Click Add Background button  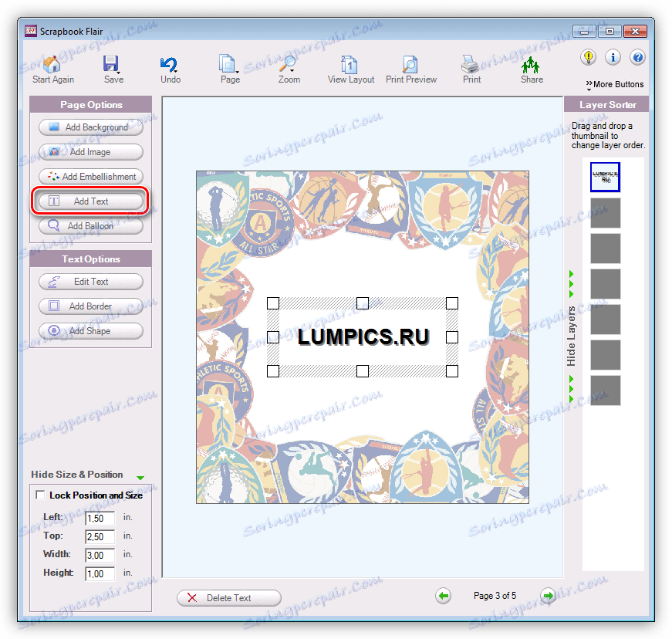click(x=91, y=127)
